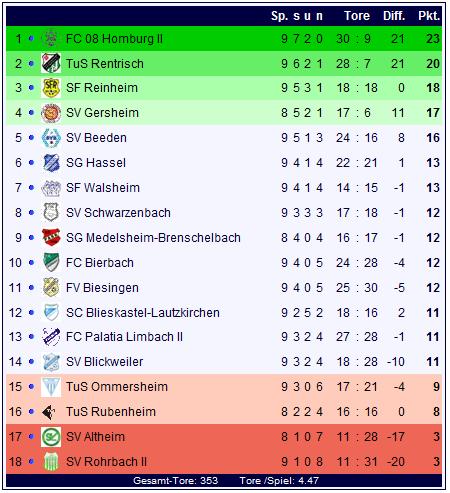
Task: Click the blue dot next to rank 18
Action: coord(31,462)
